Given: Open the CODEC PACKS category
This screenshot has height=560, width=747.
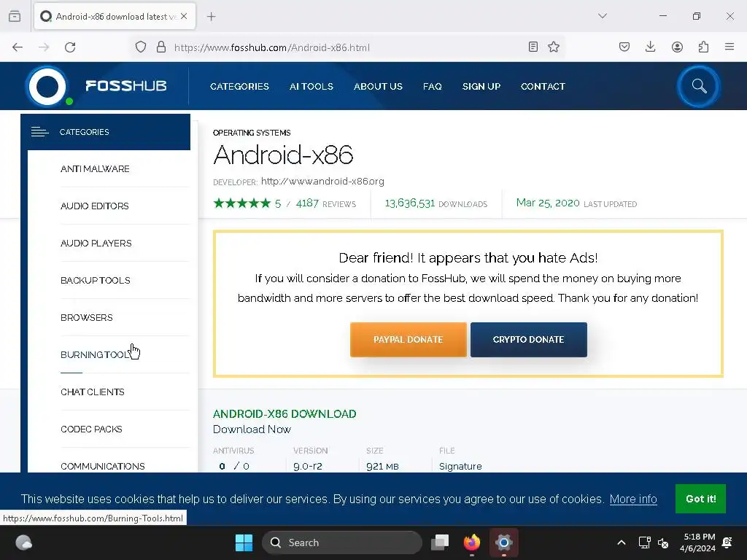Looking at the screenshot, I should 91,429.
